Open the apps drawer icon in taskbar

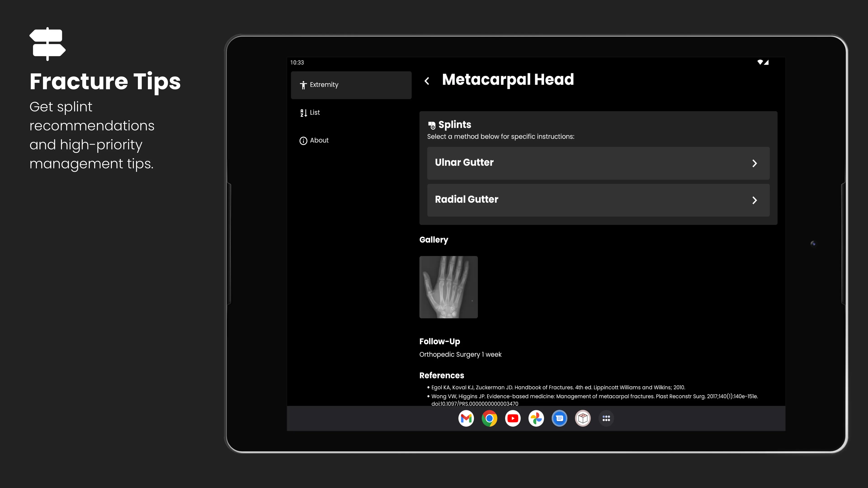pos(606,418)
